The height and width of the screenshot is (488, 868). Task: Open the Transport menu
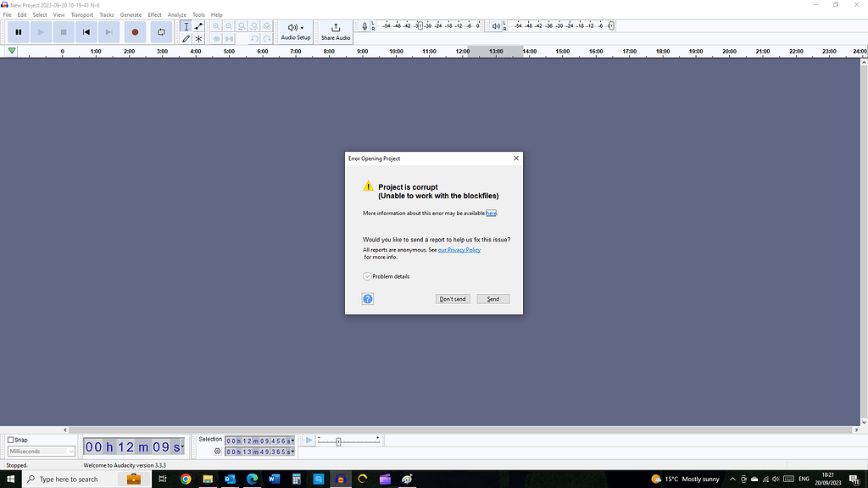(x=81, y=14)
